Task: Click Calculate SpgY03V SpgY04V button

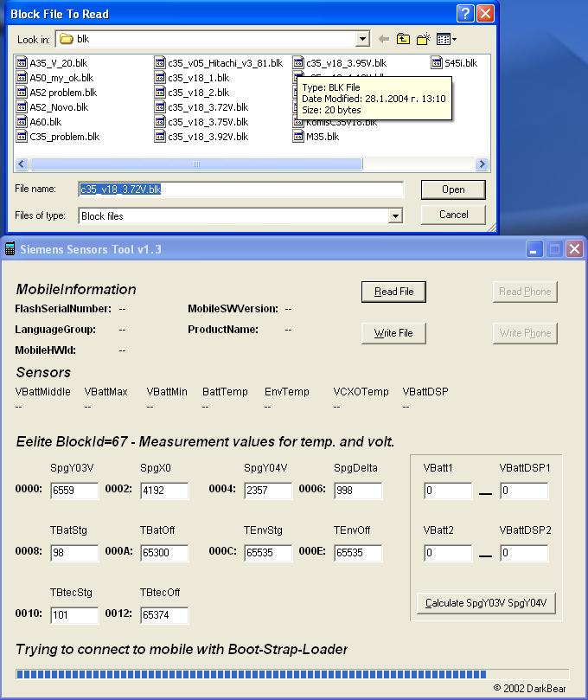Action: click(x=486, y=603)
